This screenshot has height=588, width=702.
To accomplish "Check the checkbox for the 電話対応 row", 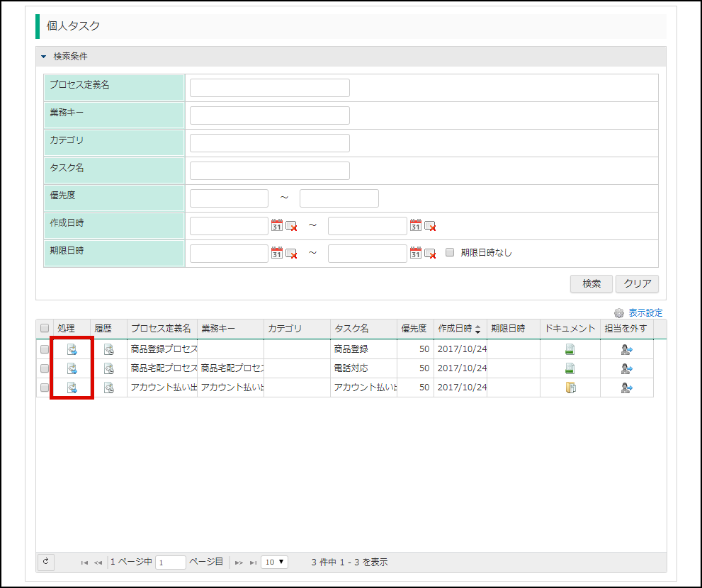I will pyautogui.click(x=45, y=368).
